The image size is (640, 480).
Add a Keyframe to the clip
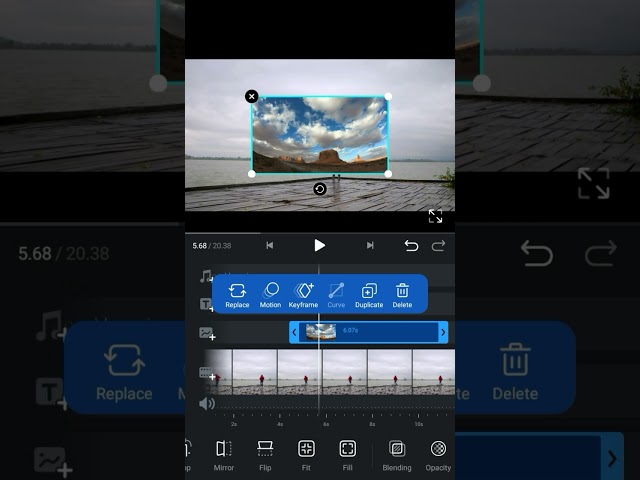[303, 296]
